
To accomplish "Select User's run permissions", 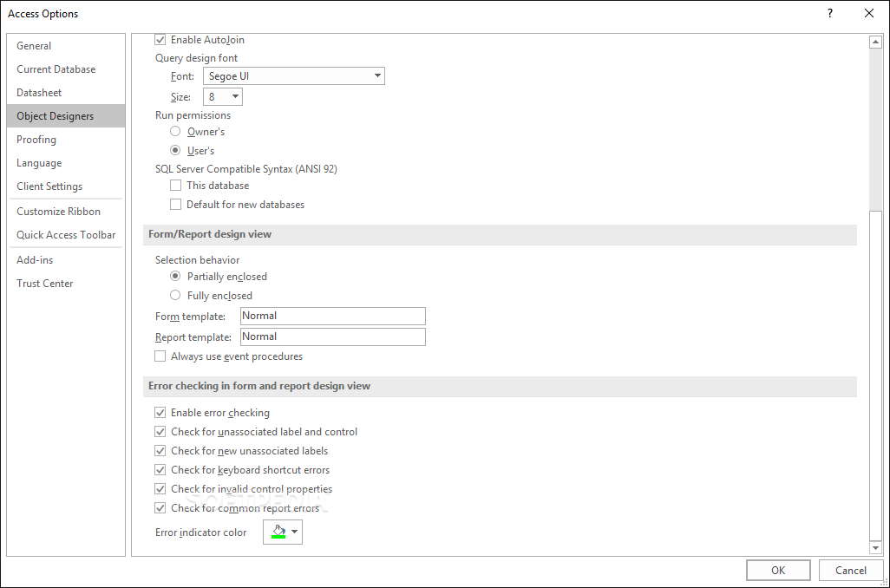I will pos(175,150).
